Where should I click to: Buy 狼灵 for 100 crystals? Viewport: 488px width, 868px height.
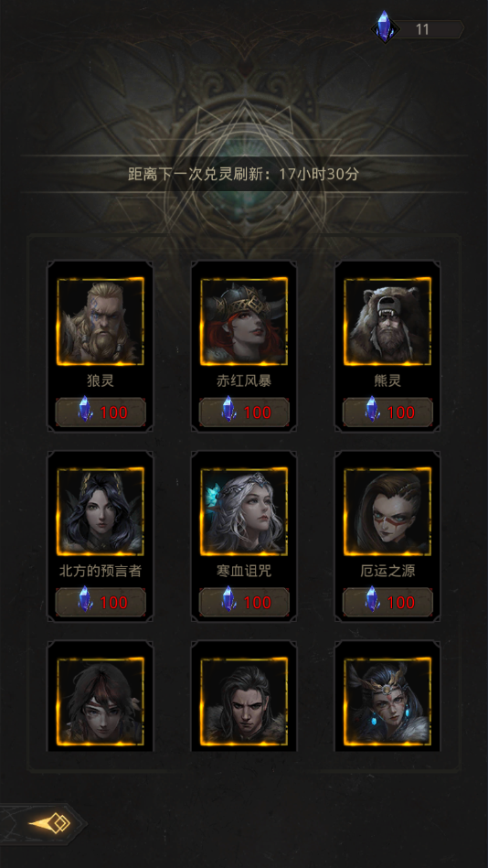coord(101,413)
